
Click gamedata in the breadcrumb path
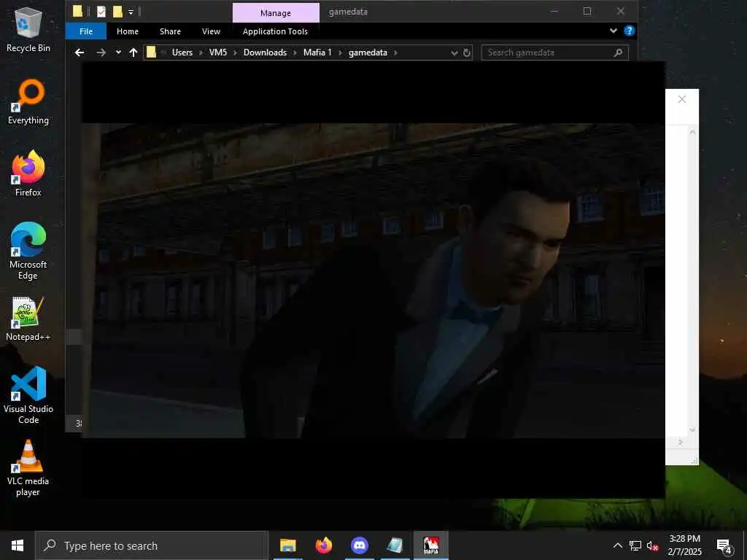click(x=368, y=52)
